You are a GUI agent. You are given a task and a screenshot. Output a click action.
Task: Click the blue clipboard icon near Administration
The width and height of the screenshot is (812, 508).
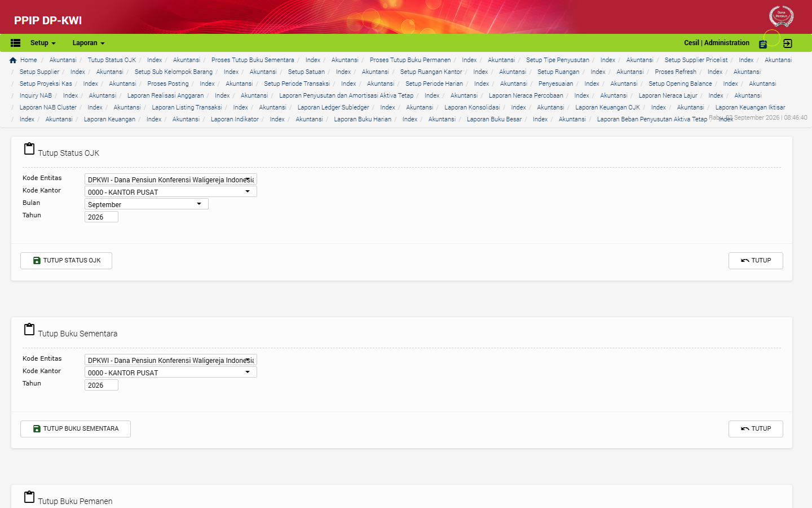click(x=763, y=44)
